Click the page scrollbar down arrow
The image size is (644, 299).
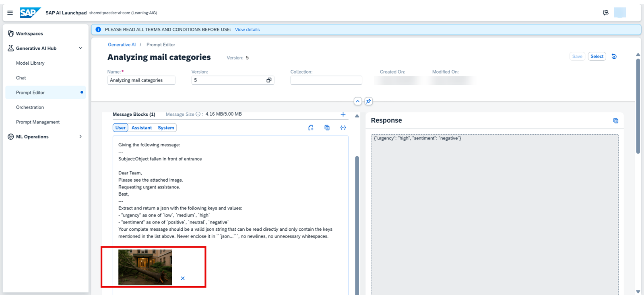[x=638, y=292]
